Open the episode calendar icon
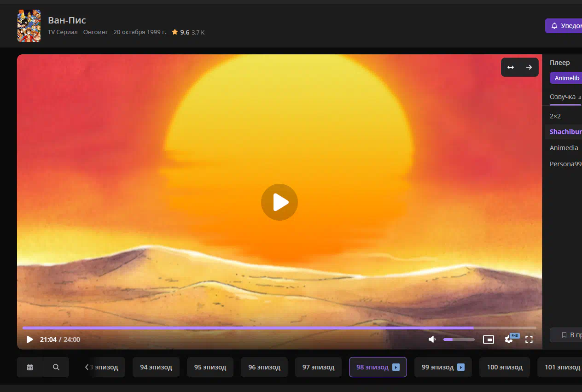 click(30, 367)
